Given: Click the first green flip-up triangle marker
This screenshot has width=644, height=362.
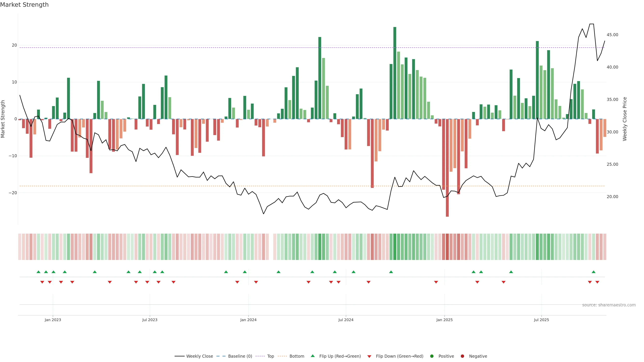Looking at the screenshot, I should (x=38, y=272).
